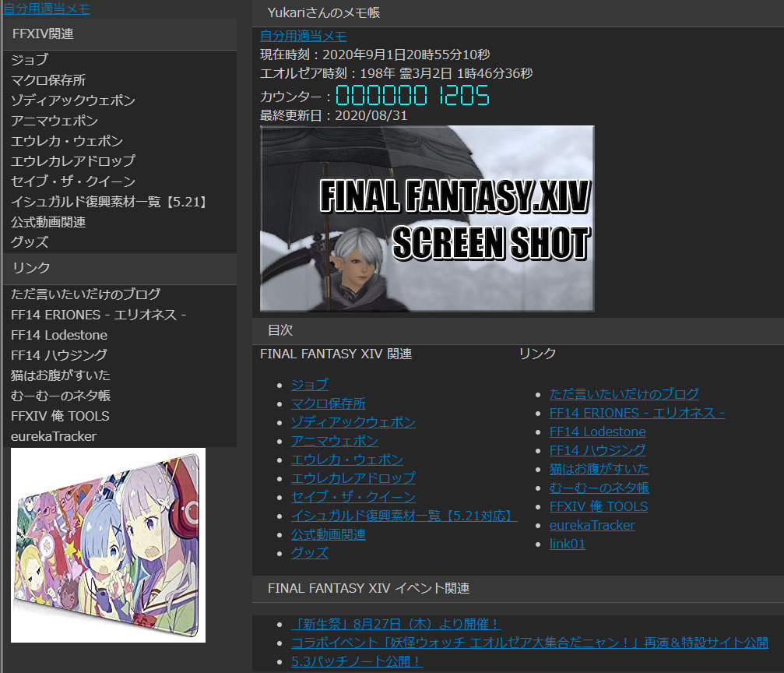Select 公式動画関連 in the sidebar menu
Viewport: 784px width, 673px height.
point(48,222)
